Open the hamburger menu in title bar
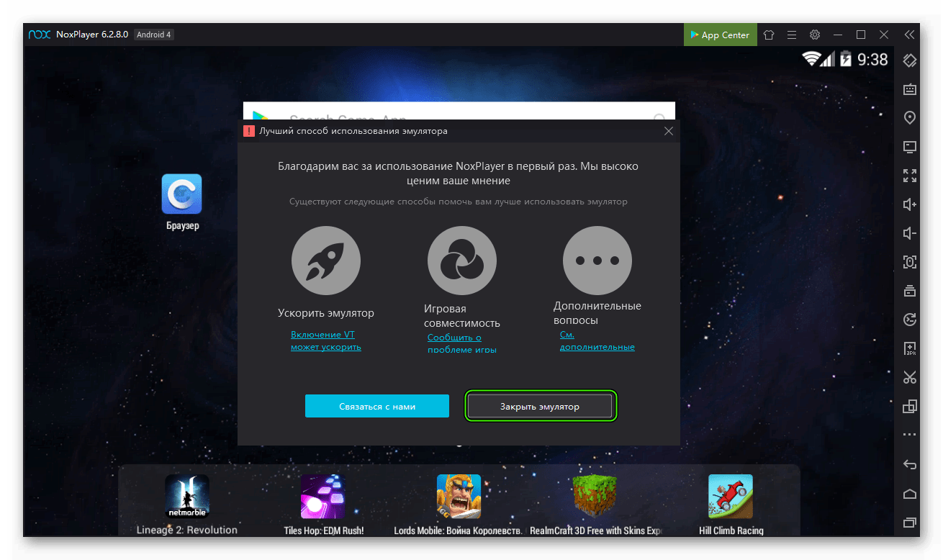This screenshot has width=943, height=560. (x=792, y=35)
